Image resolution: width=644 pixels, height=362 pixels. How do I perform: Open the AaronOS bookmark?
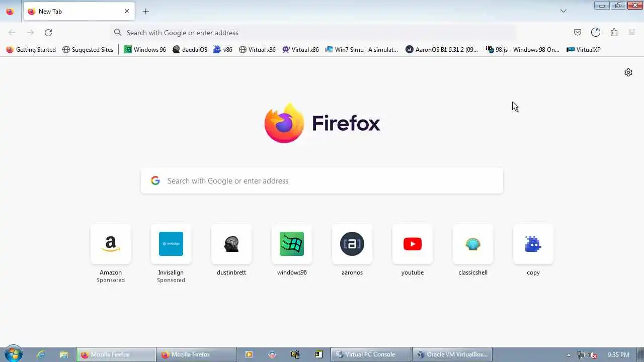[x=442, y=49]
